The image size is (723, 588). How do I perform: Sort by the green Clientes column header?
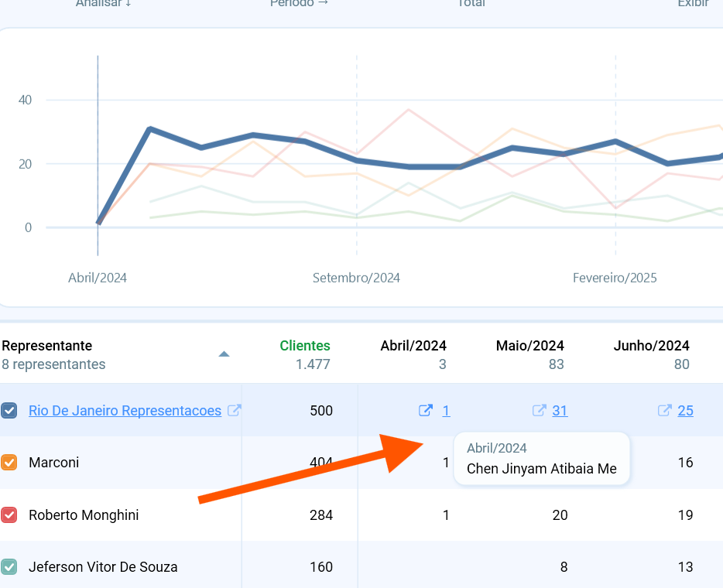point(305,346)
